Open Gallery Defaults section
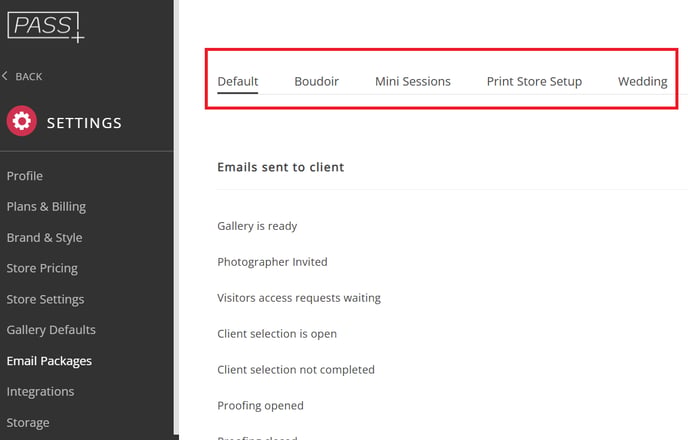688x440 pixels. (51, 330)
